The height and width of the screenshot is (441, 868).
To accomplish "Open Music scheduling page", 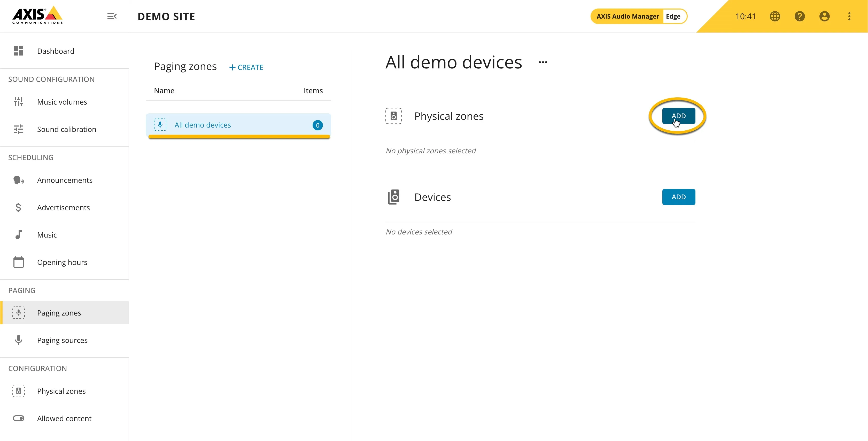I will (x=64, y=234).
